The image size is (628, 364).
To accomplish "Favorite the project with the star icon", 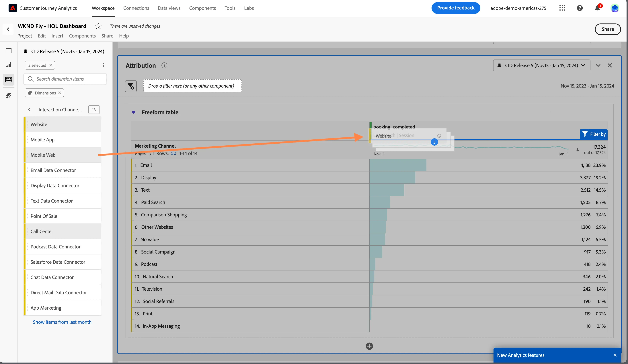I will tap(98, 26).
